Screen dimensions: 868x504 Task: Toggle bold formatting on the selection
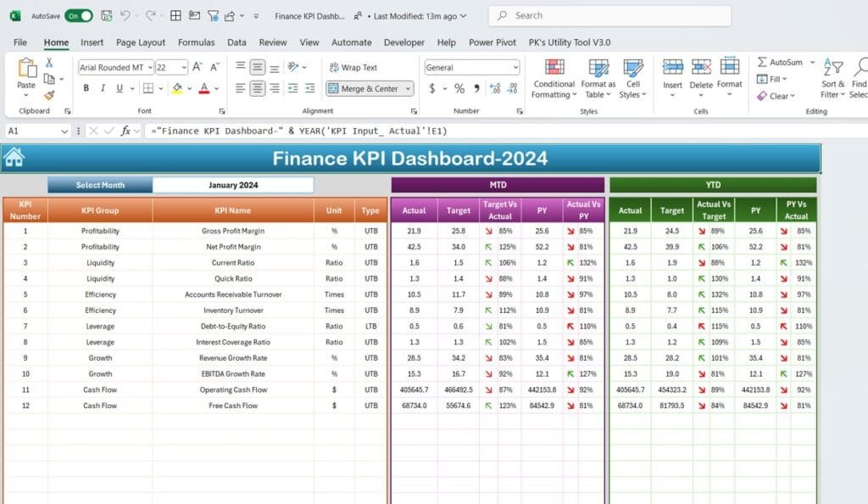(x=86, y=87)
